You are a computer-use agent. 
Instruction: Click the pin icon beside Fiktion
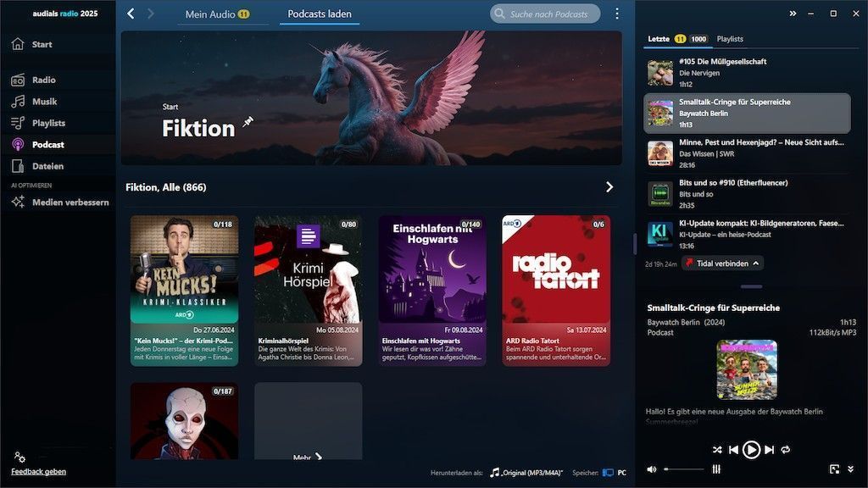click(x=248, y=123)
